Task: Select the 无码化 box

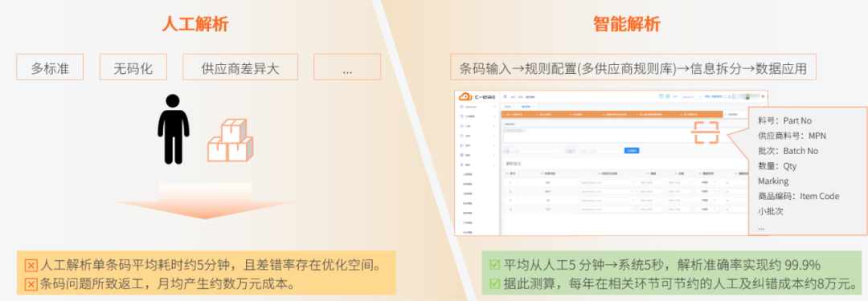Action: tap(133, 67)
